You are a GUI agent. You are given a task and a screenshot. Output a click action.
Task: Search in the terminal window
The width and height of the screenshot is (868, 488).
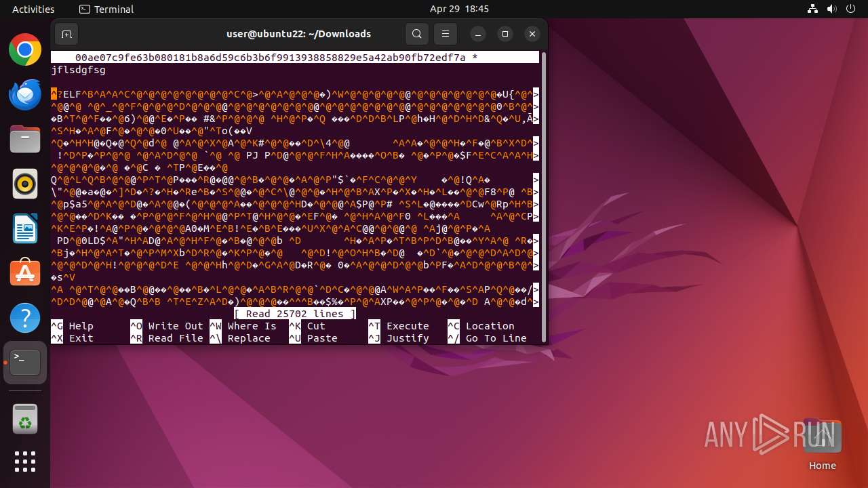[417, 34]
